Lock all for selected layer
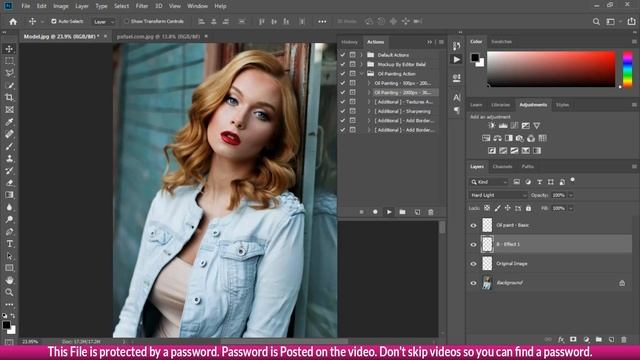The image size is (640, 360). point(529,208)
